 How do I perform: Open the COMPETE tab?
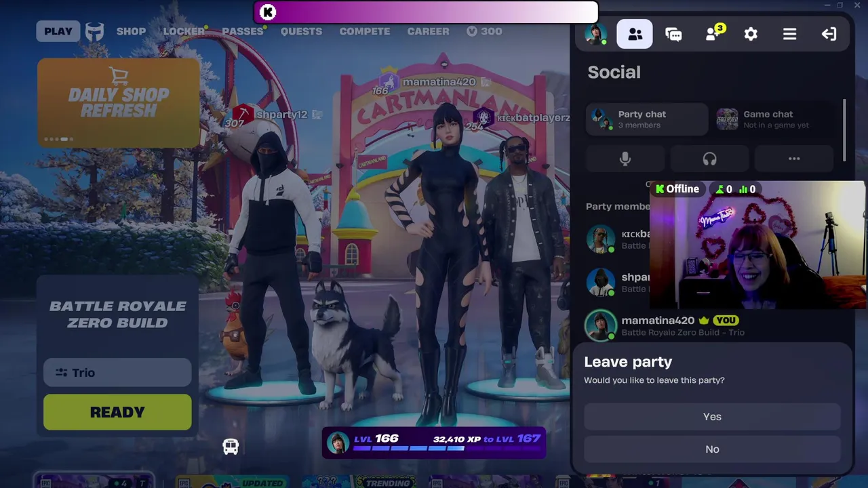pyautogui.click(x=365, y=31)
